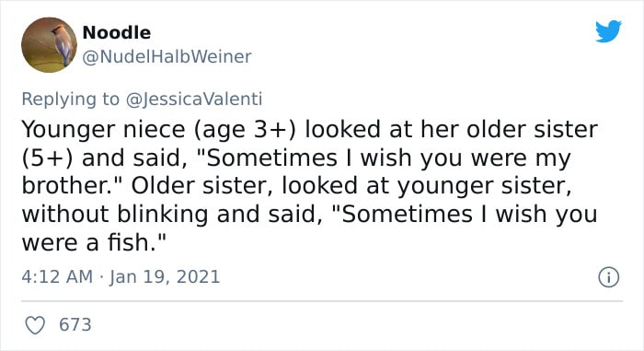This screenshot has height=351, width=644.
Task: Open the @JessicaValenti mention link
Action: click(194, 99)
